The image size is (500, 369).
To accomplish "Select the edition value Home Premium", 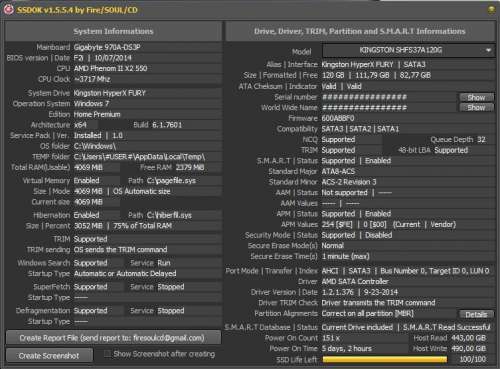I will [97, 114].
